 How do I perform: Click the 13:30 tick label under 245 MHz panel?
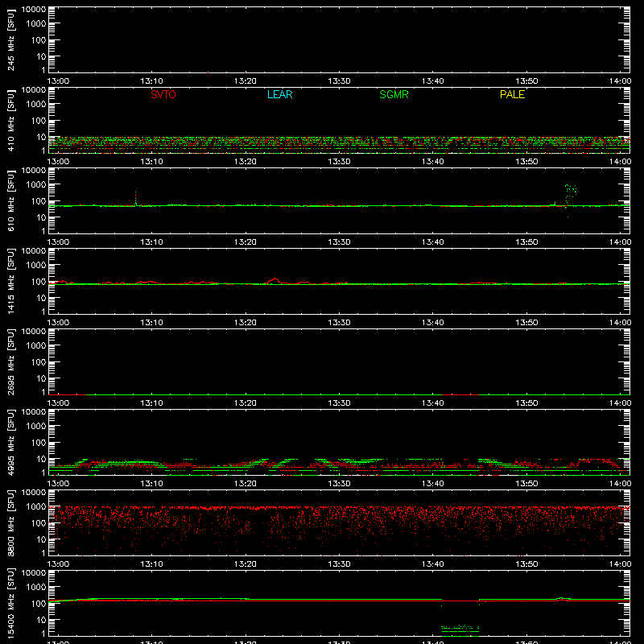tap(339, 81)
